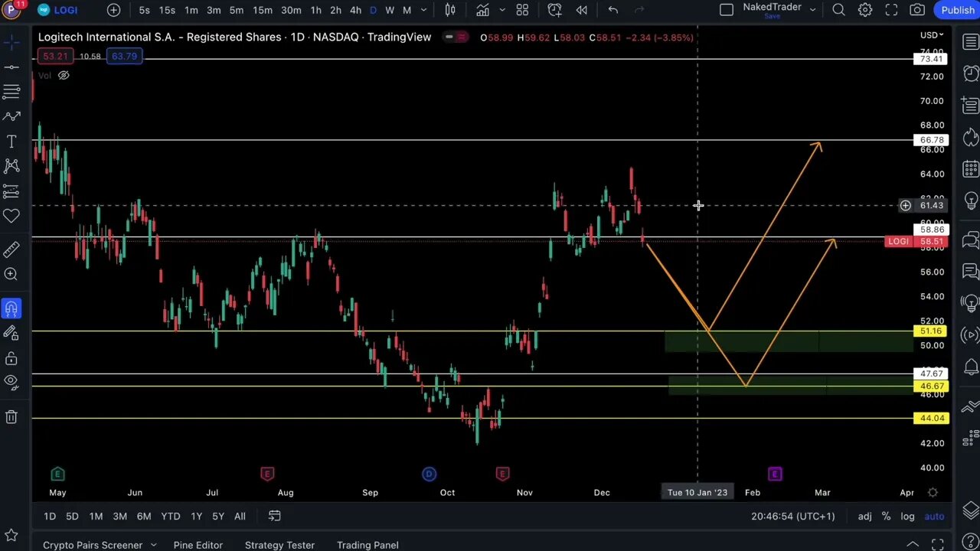The height and width of the screenshot is (551, 980).
Task: Select the text annotation tool
Action: 11,142
